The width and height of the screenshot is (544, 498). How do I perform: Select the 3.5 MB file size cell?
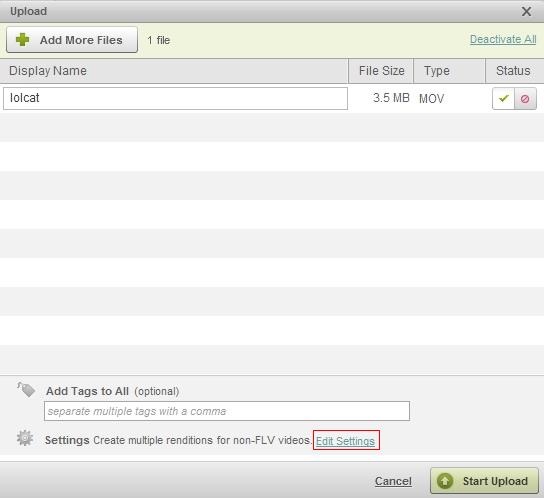point(391,98)
